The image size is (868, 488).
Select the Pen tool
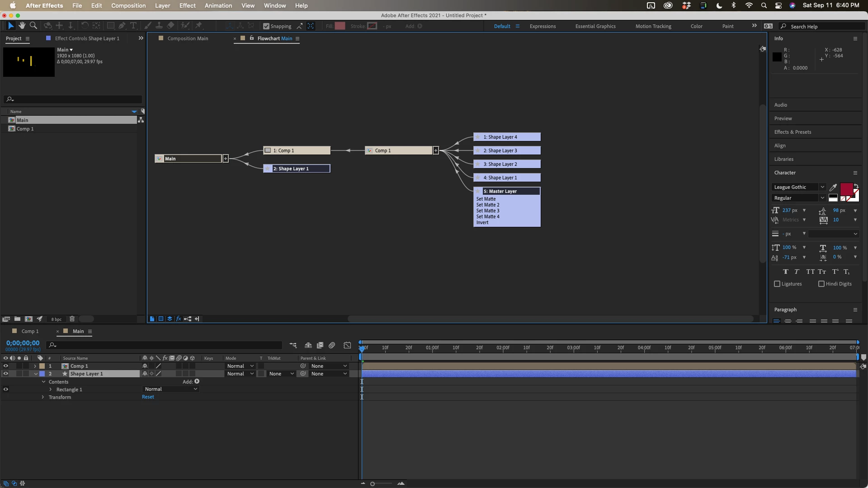coord(122,26)
